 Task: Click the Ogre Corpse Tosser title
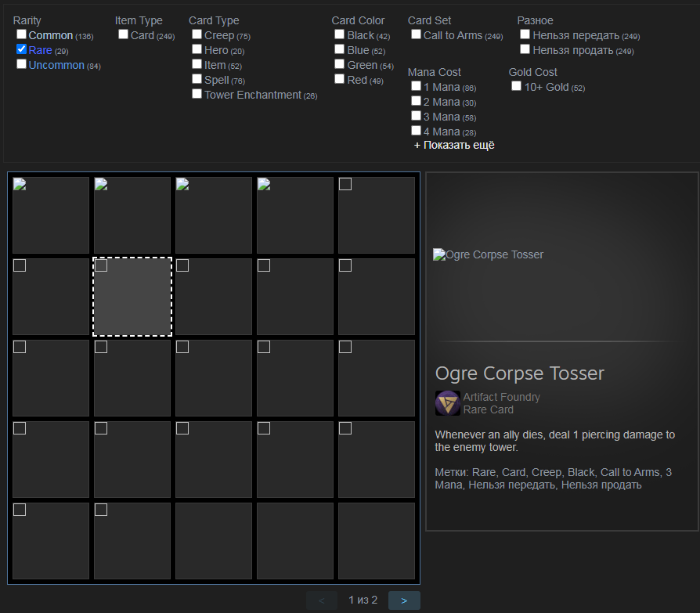520,373
